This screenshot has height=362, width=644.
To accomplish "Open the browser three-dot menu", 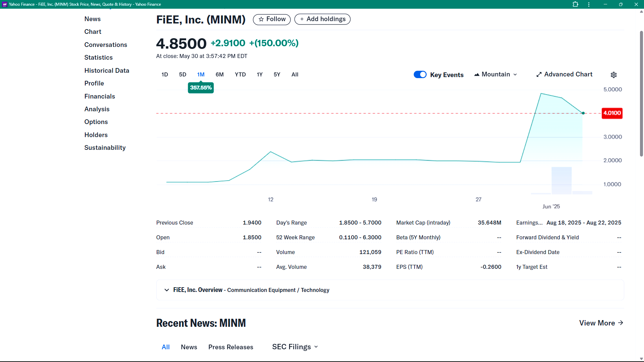I will point(589,4).
